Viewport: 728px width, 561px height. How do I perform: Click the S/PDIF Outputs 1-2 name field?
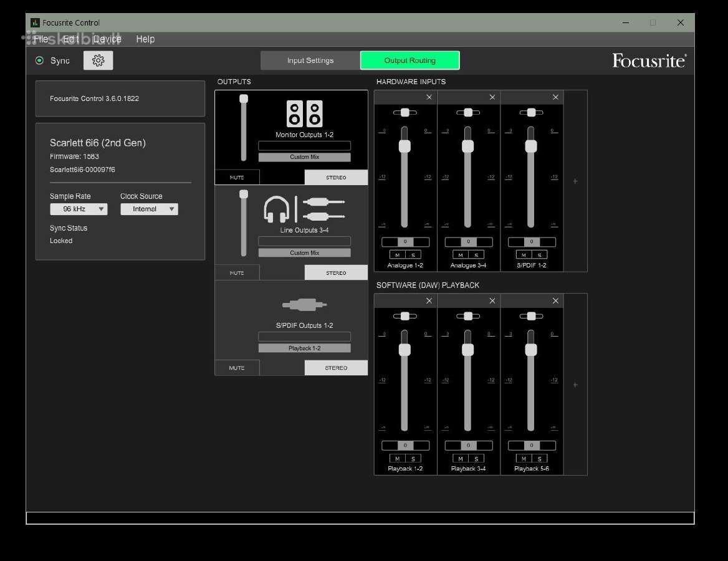[305, 337]
